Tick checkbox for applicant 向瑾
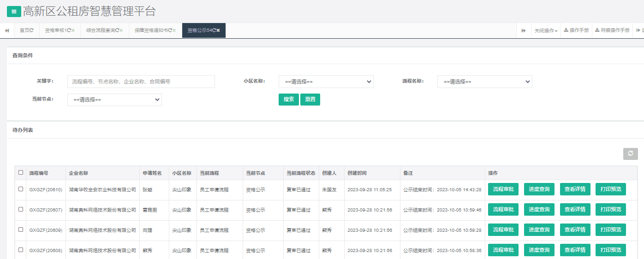Image resolution: width=644 pixels, height=259 pixels. click(21, 230)
